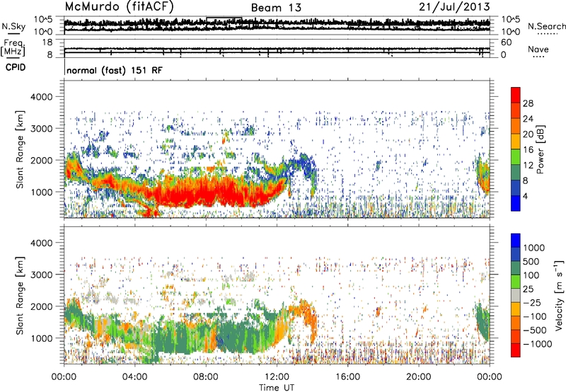Click the 'Velocity [m s-1]' colorbar label
The width and height of the screenshot is (566, 392).
559,295
